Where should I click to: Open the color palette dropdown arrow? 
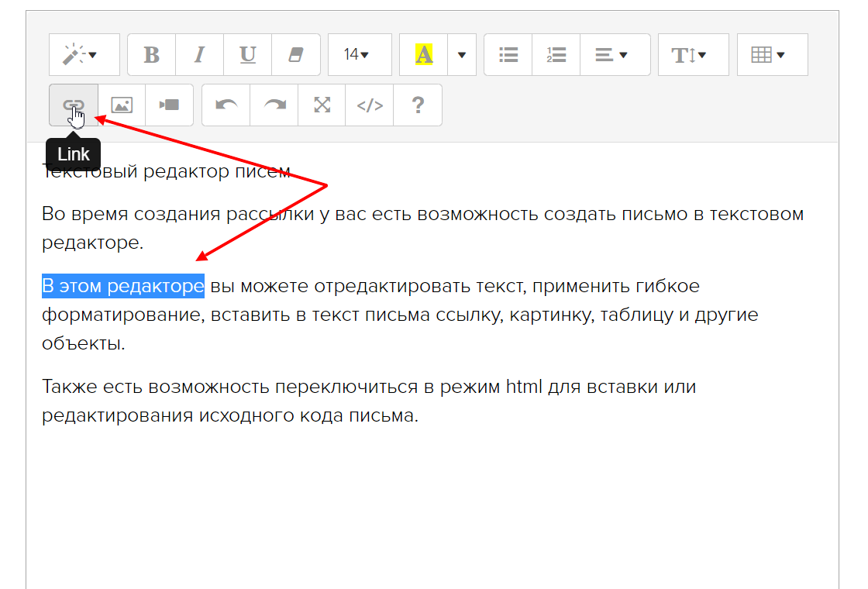click(462, 55)
